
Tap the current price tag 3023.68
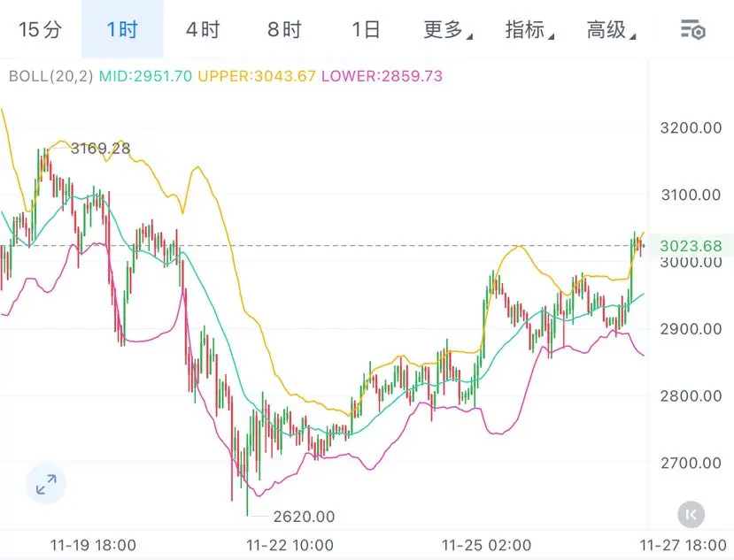691,246
